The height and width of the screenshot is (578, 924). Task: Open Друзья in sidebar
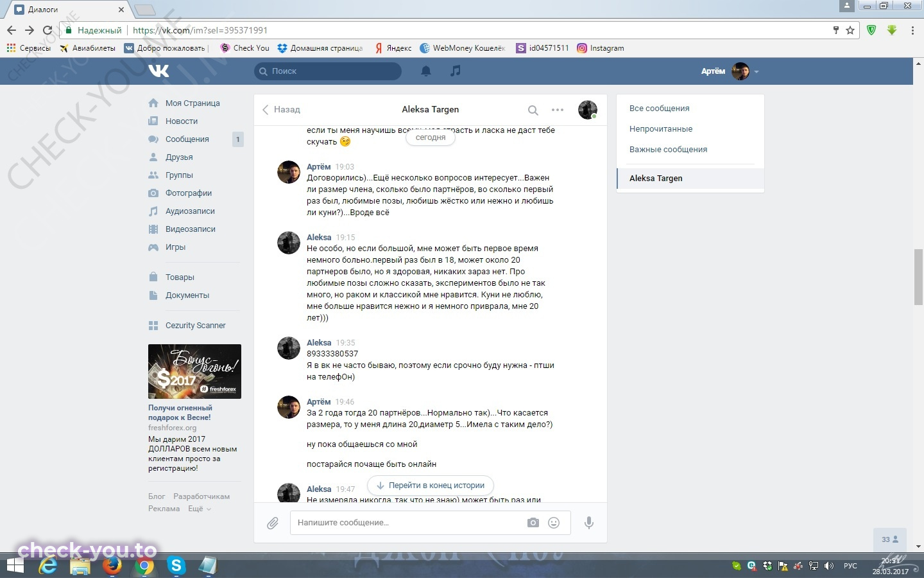[x=179, y=157]
